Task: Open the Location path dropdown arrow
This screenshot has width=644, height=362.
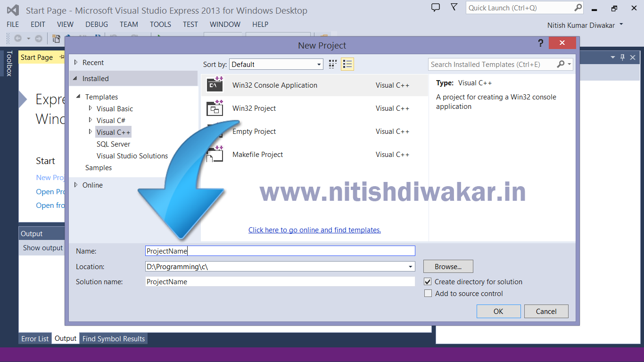Action: click(x=411, y=267)
